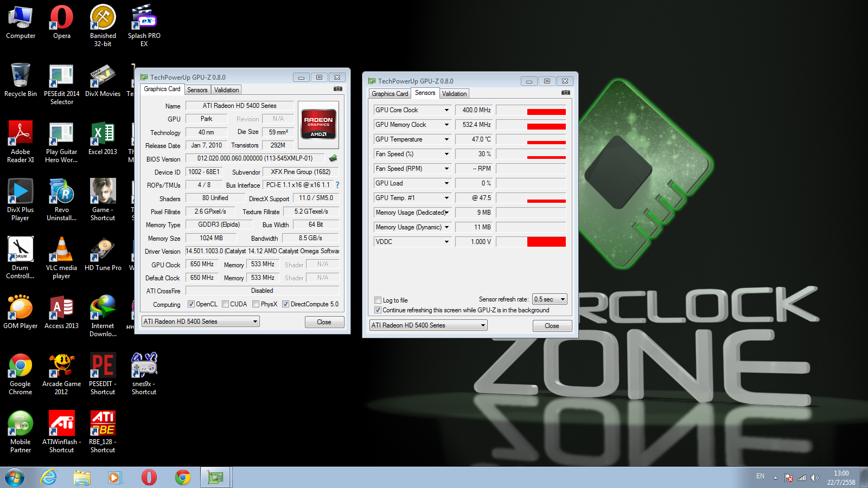Open Opera desktop shortcut
This screenshot has width=868, height=488.
pos(62,23)
